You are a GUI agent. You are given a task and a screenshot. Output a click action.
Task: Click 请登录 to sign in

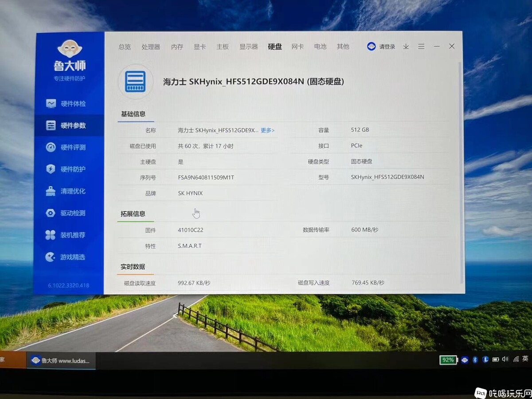(387, 47)
